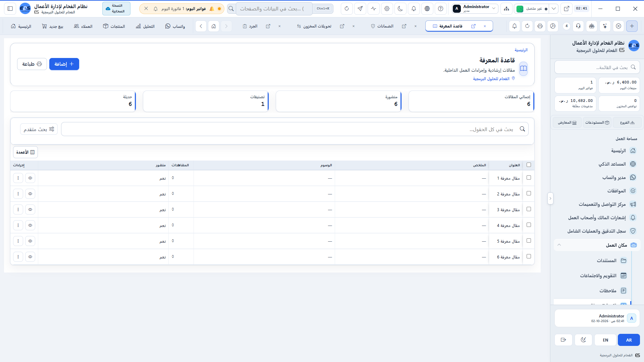Viewport: 644px width, 362px height.
Task: Select checkbox for مقال معرفة 5
Action: (529, 241)
